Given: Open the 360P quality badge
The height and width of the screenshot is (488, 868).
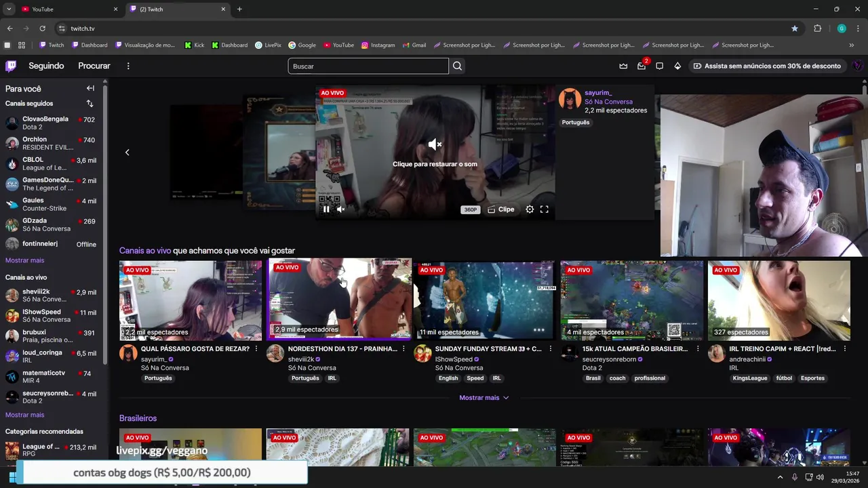Looking at the screenshot, I should (x=470, y=210).
